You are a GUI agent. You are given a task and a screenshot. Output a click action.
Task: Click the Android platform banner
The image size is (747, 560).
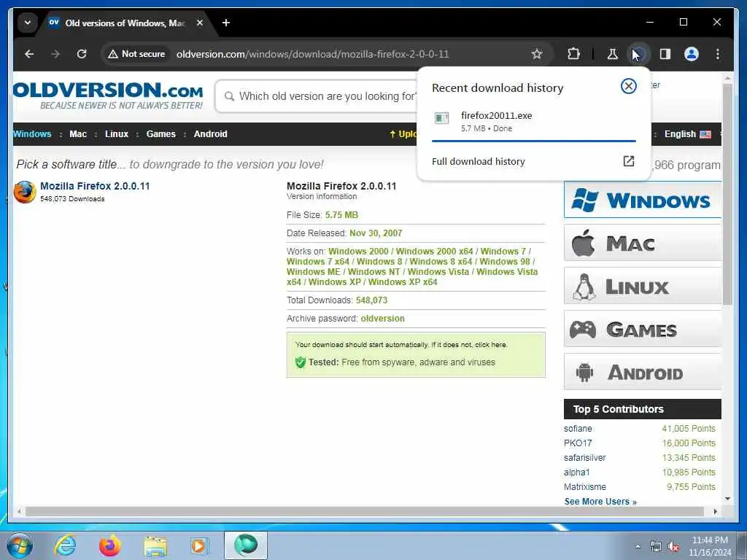point(642,371)
